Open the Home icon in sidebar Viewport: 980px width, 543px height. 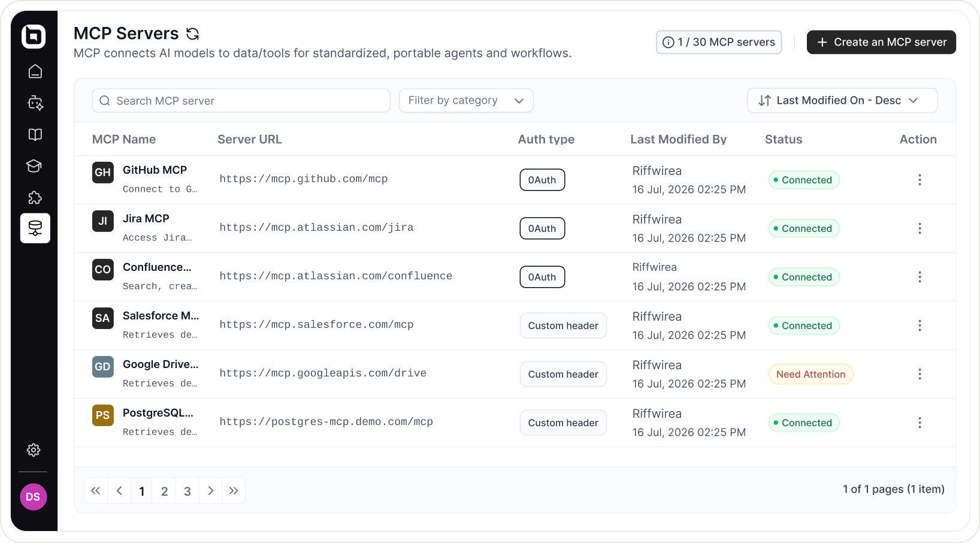coord(35,72)
